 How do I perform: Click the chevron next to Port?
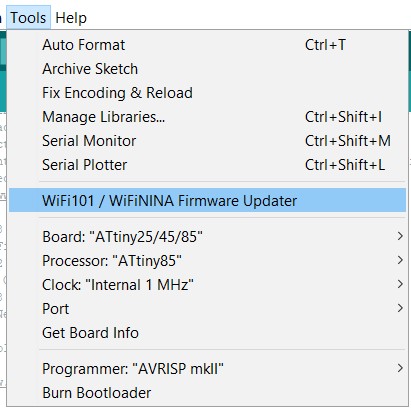tap(400, 308)
